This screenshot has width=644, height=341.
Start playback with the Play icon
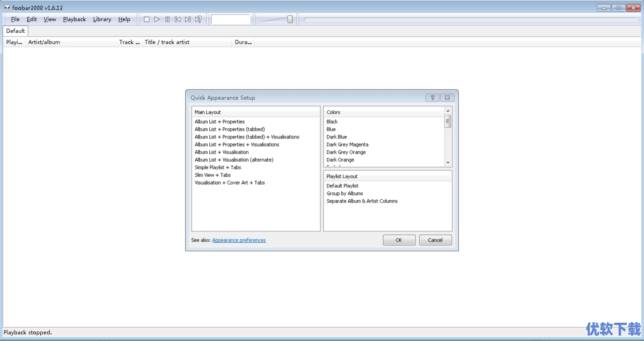[157, 19]
